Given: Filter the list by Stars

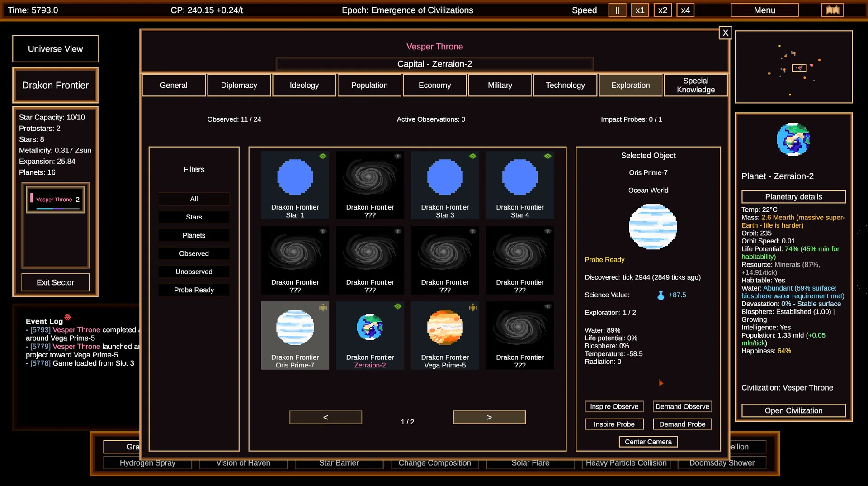Looking at the screenshot, I should pyautogui.click(x=194, y=217).
